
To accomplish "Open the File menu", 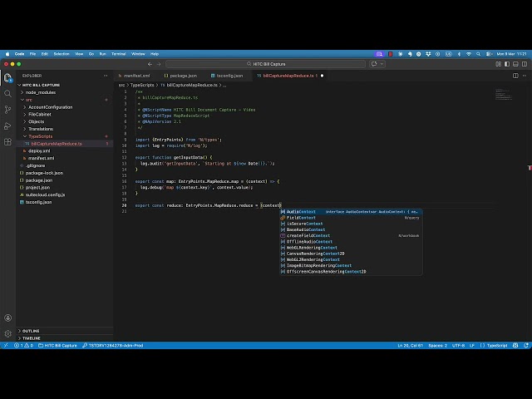I will coord(32,54).
